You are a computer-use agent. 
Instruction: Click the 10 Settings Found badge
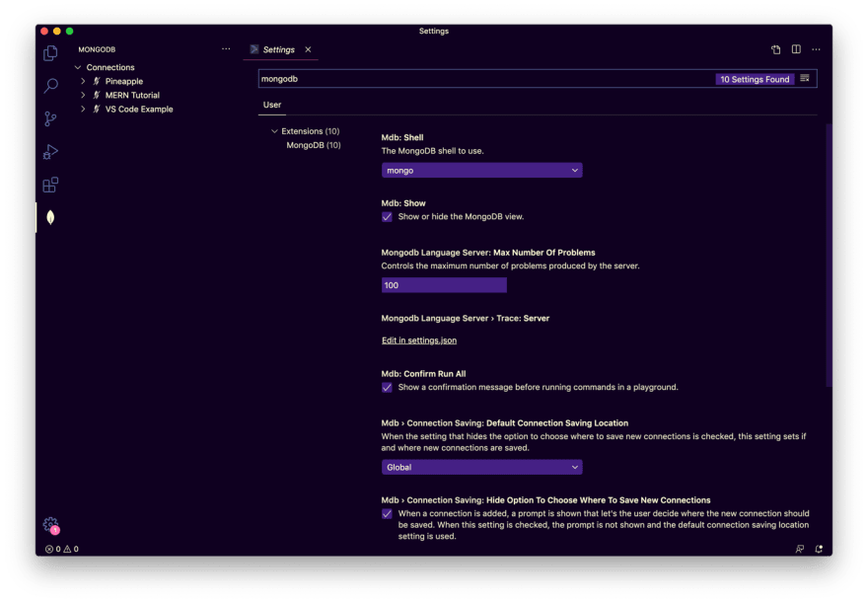click(755, 79)
